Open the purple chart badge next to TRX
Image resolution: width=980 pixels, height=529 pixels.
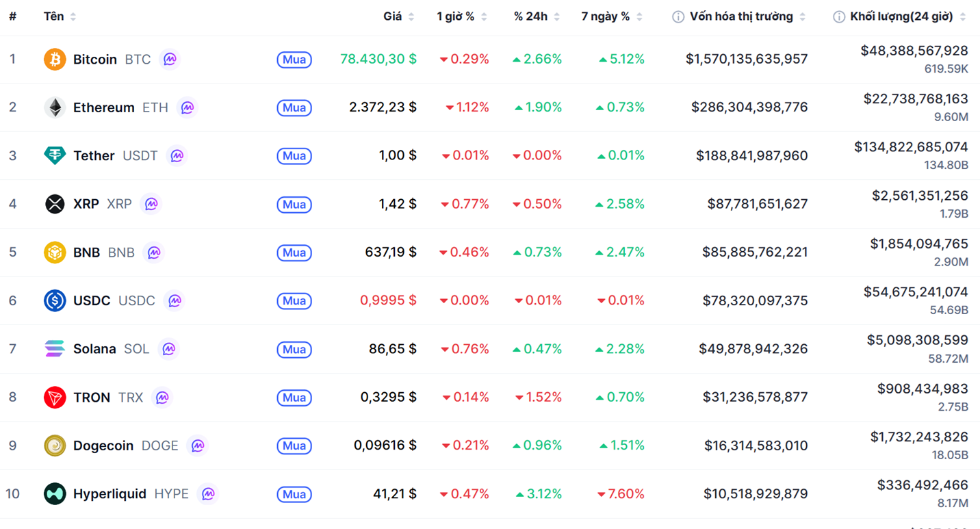coord(162,397)
